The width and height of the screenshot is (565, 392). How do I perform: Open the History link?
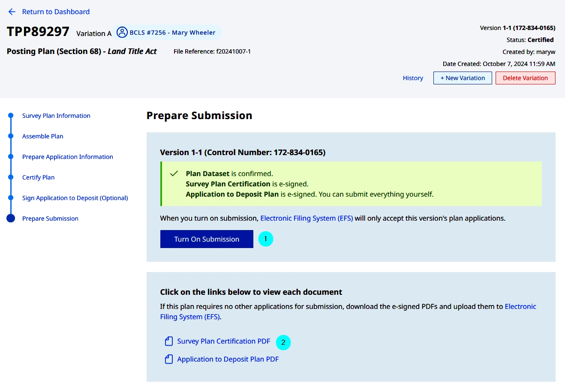pyautogui.click(x=413, y=78)
